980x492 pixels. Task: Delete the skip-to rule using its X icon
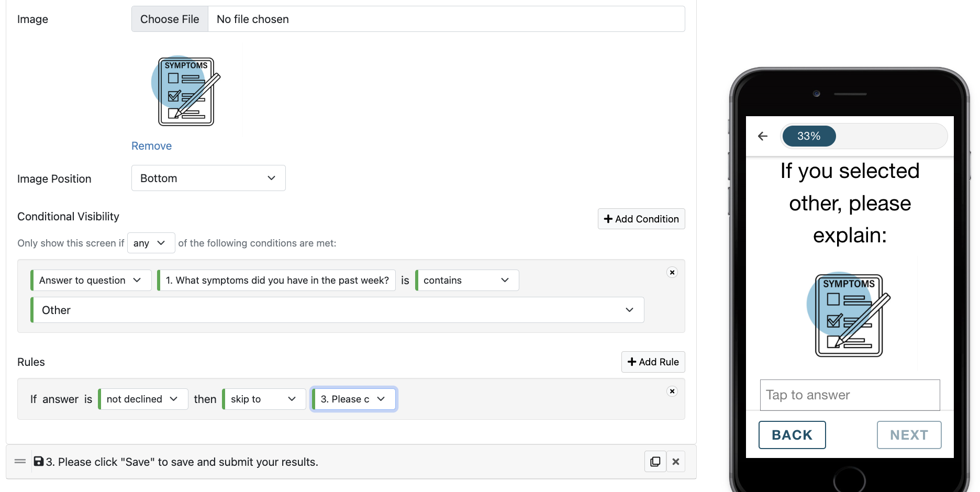pyautogui.click(x=672, y=392)
